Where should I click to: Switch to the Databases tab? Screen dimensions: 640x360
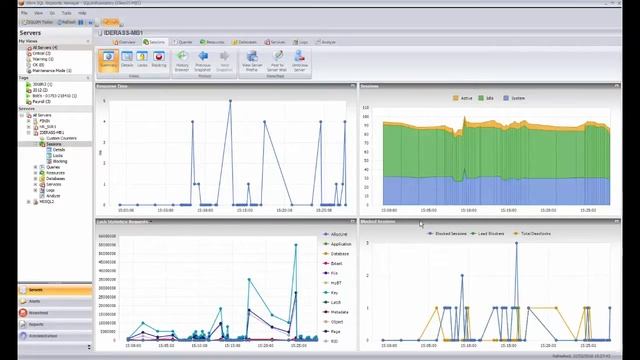pos(244,42)
